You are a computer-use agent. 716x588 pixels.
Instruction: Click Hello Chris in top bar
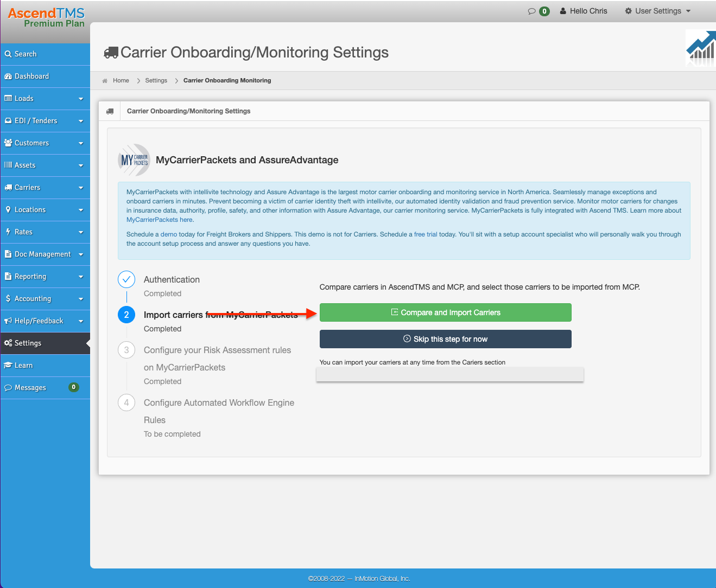(x=588, y=11)
